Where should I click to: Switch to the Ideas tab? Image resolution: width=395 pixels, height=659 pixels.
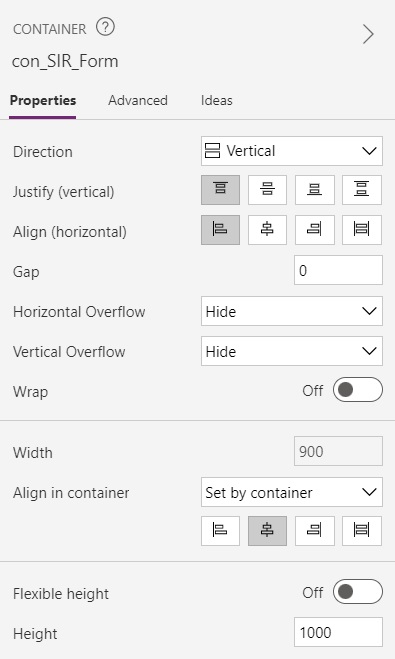click(x=216, y=100)
